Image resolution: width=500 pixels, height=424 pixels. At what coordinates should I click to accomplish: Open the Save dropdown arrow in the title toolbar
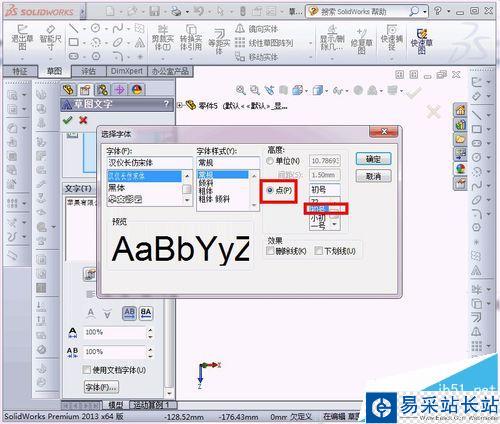(165, 12)
